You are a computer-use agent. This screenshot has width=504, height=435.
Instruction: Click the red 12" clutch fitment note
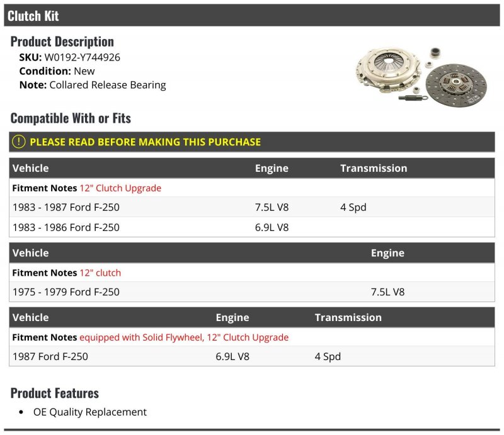coord(100,273)
